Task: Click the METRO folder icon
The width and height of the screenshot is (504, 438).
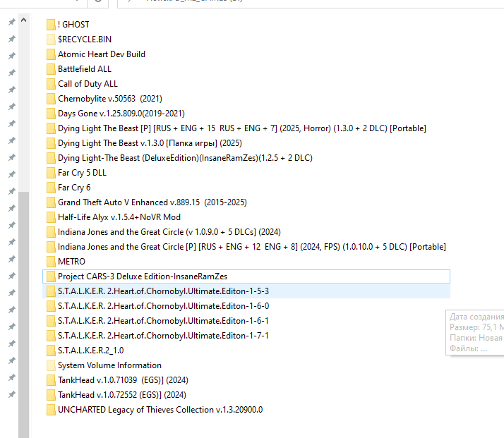Action: [x=51, y=262]
